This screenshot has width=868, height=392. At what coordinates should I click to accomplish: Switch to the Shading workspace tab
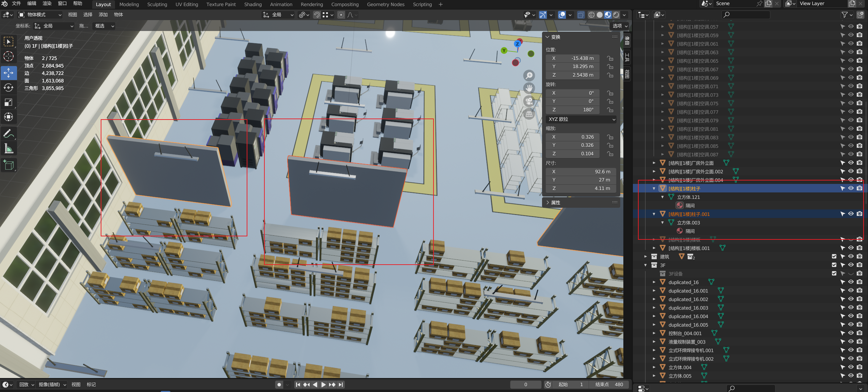point(253,4)
